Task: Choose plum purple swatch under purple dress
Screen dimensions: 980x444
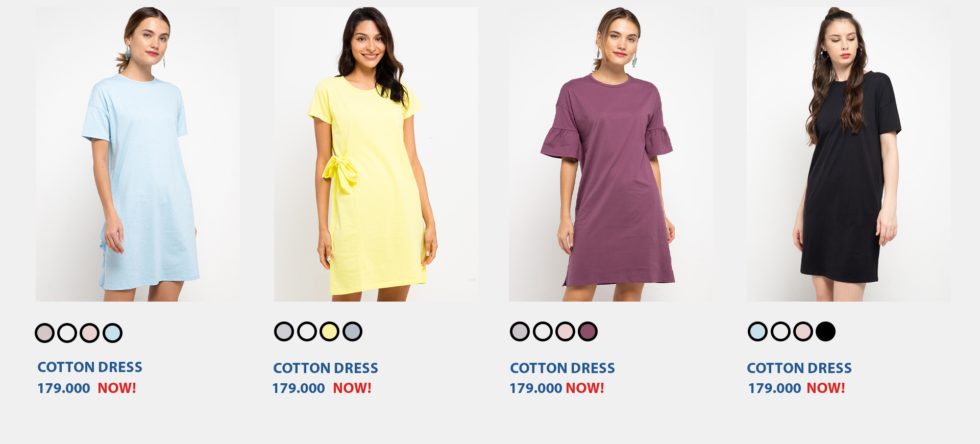Action: (x=587, y=332)
